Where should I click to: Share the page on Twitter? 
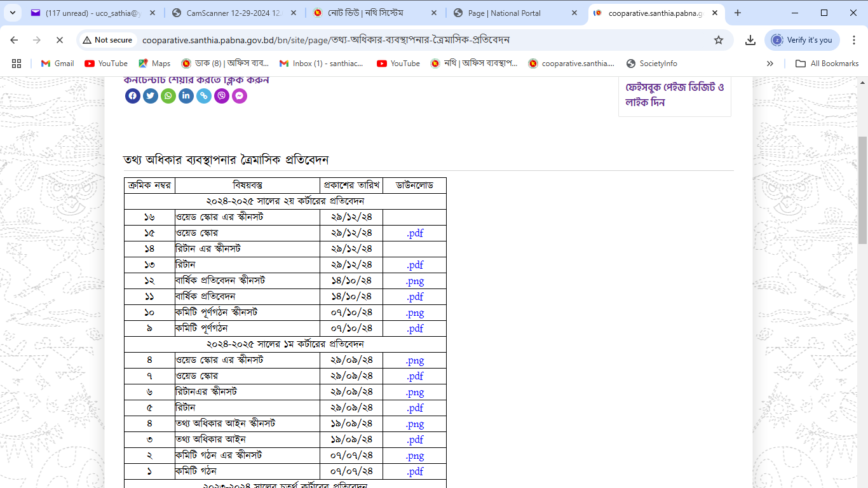tap(151, 96)
